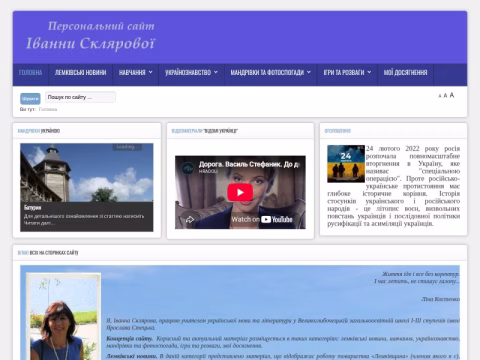Select the largest font size A
Screen dimensions: 480x360
(452, 95)
